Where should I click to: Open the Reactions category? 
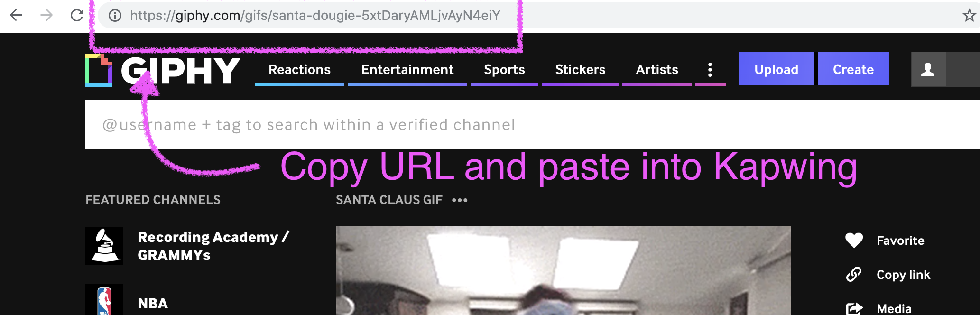tap(299, 70)
